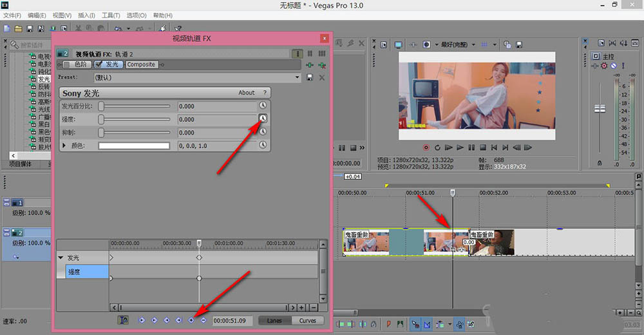Screen dimensions: 644x335
Task: Click the animate clock icon for 抑制
Action: click(x=263, y=131)
